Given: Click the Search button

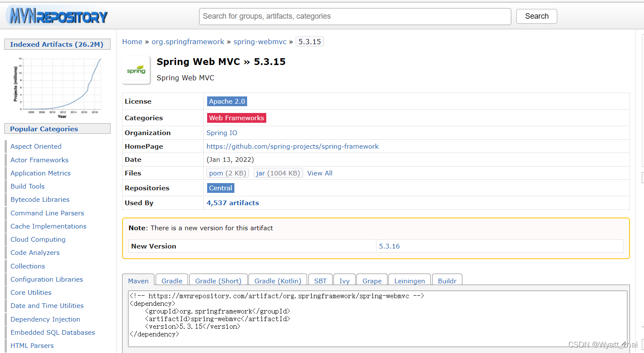Looking at the screenshot, I should [536, 16].
